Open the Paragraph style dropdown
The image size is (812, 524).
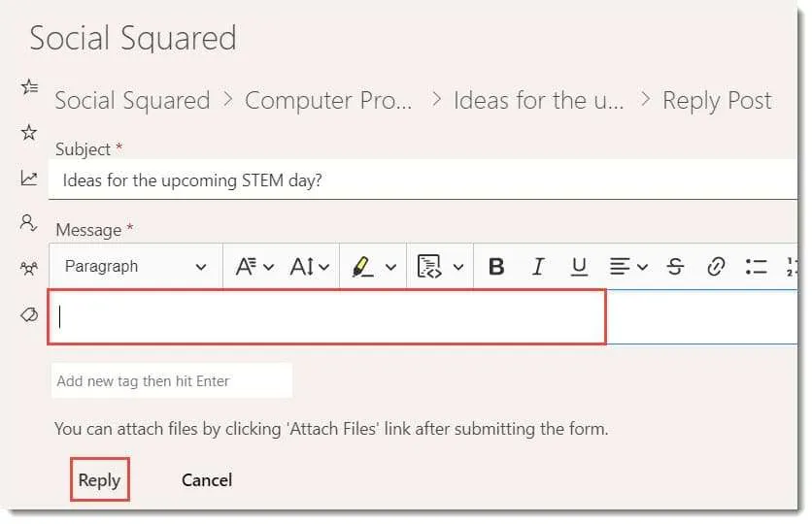[x=135, y=267]
